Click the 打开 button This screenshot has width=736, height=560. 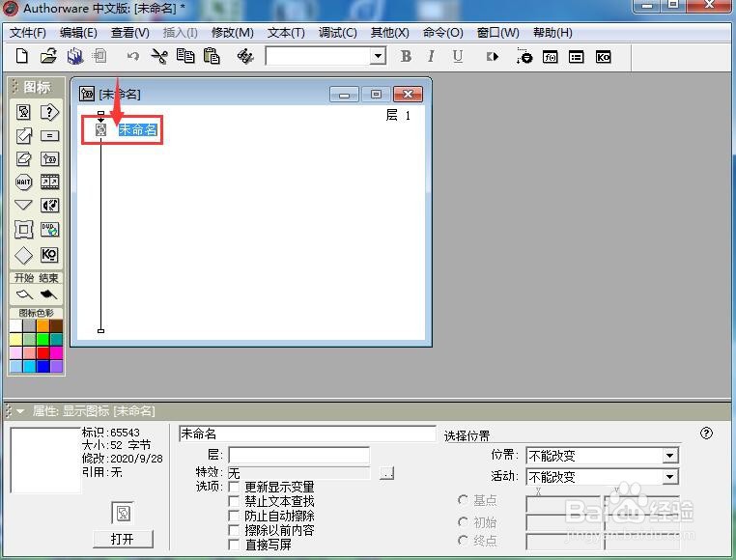pyautogui.click(x=123, y=539)
